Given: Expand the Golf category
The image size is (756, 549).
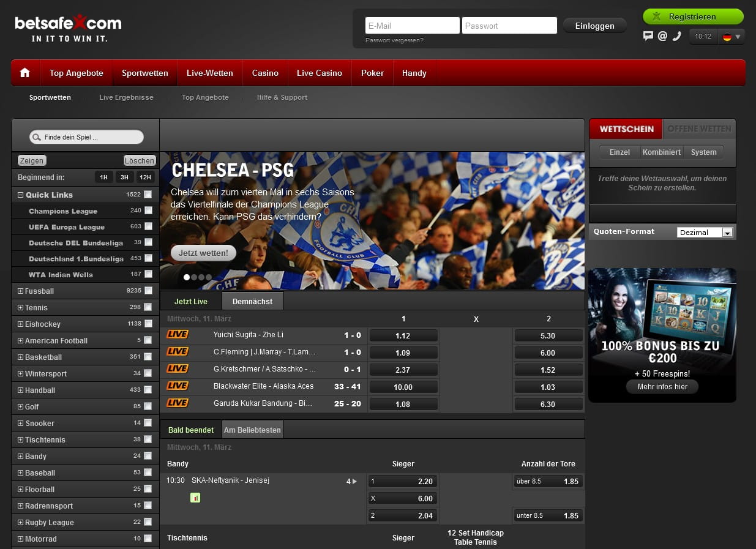Looking at the screenshot, I should (20, 407).
